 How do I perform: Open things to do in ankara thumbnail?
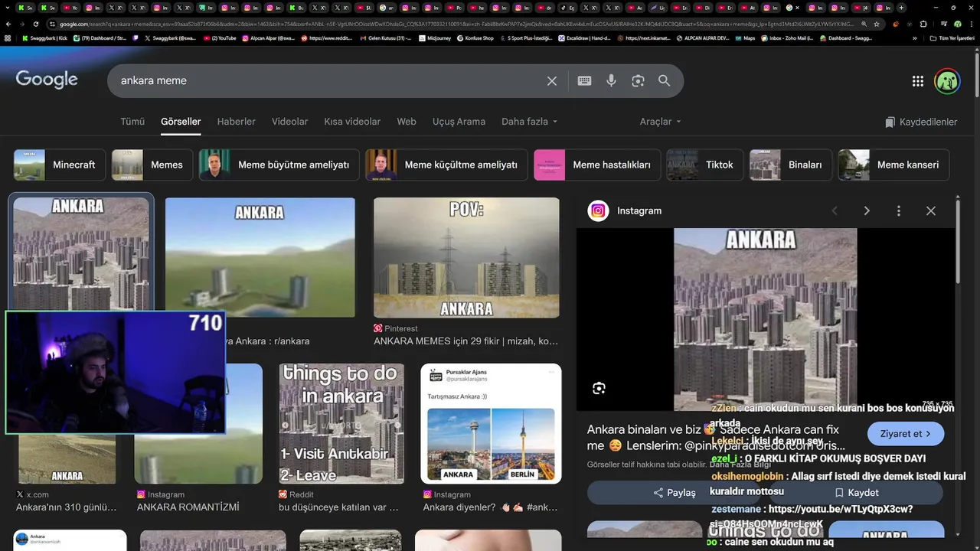pyautogui.click(x=341, y=423)
